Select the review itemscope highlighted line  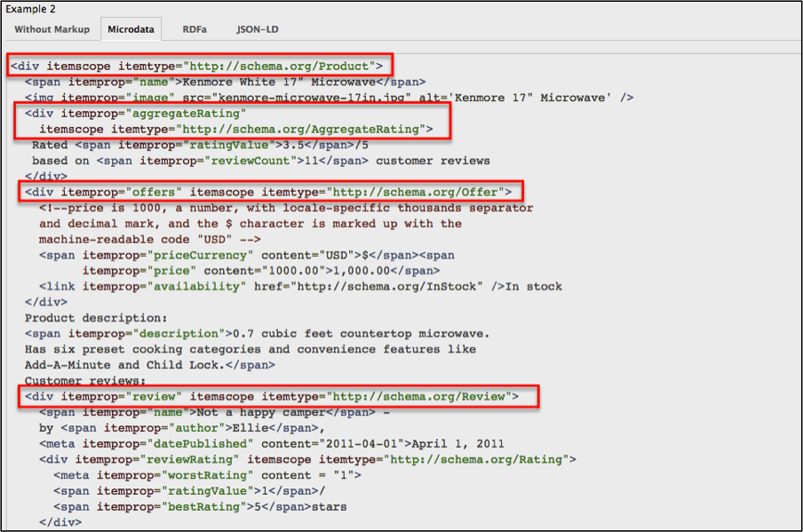[x=271, y=396]
